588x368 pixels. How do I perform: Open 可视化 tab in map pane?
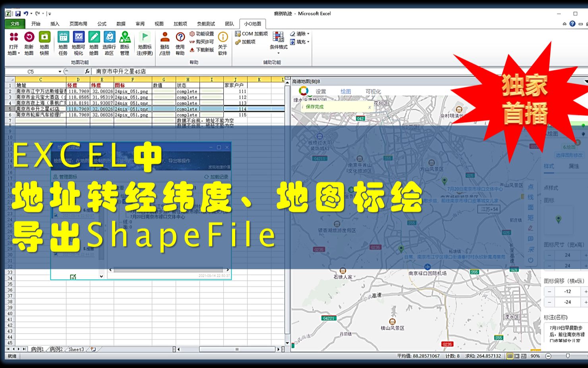(373, 92)
